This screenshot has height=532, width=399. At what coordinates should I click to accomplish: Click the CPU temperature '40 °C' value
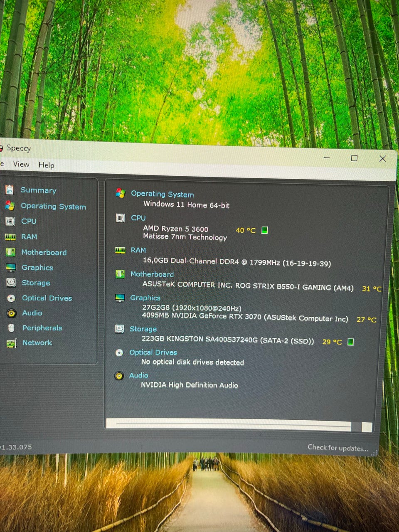[x=246, y=230]
